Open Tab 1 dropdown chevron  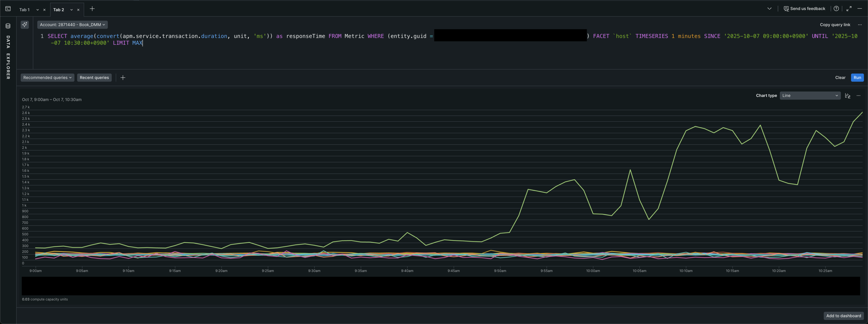(x=37, y=10)
